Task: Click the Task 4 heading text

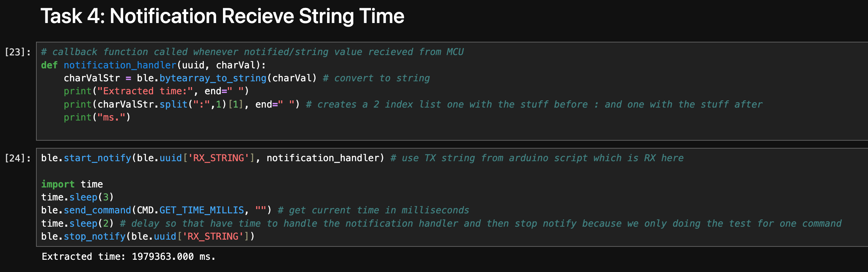Action: coord(222,16)
